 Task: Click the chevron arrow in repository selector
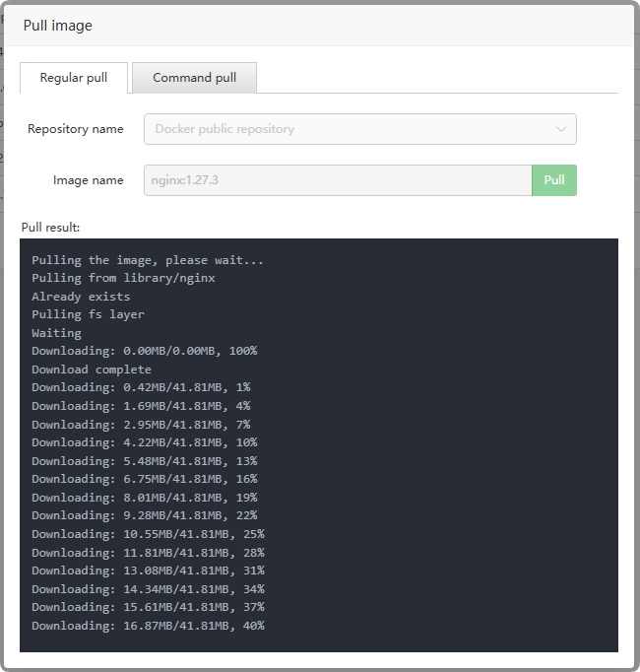[561, 129]
